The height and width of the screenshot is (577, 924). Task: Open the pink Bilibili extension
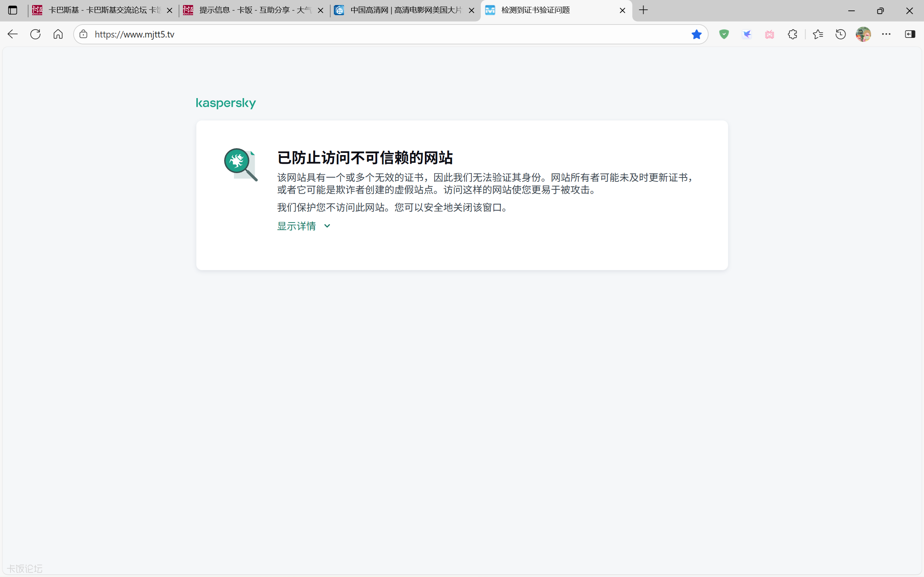coord(770,34)
